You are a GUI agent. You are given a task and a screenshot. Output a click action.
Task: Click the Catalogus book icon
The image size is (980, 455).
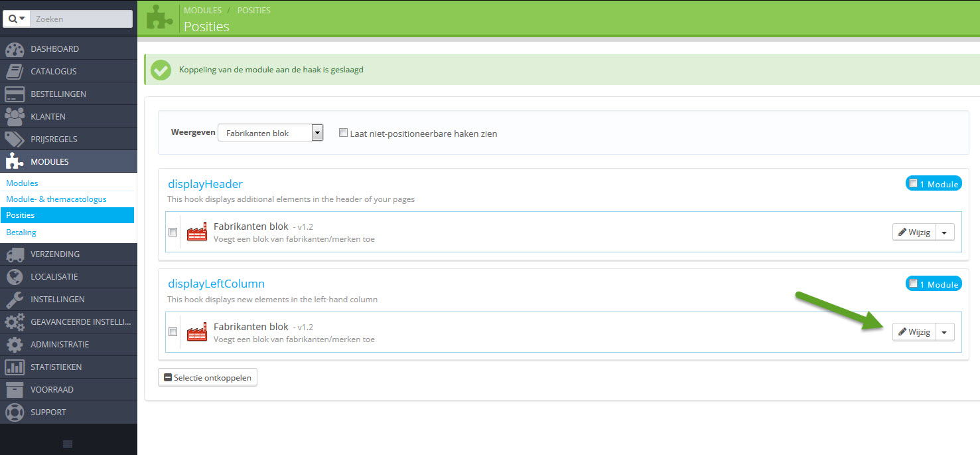(x=15, y=72)
